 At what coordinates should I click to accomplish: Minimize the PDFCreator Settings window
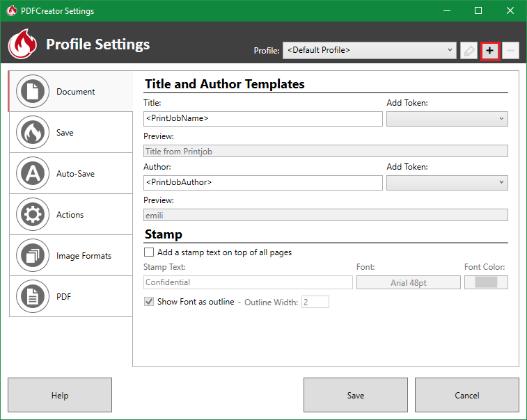(x=447, y=10)
